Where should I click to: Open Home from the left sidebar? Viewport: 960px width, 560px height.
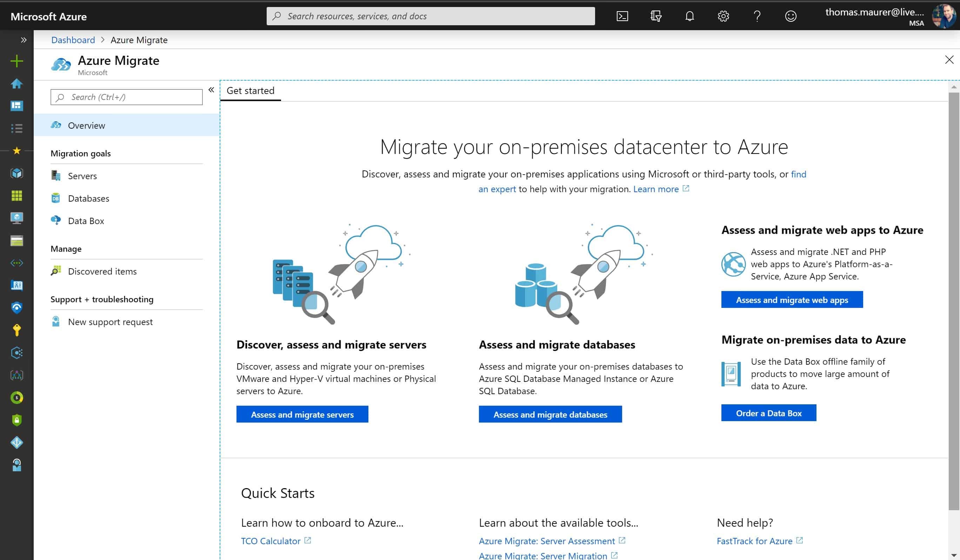tap(17, 83)
